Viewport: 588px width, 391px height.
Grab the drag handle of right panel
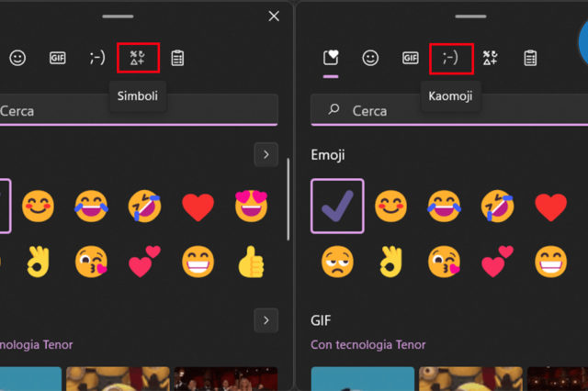pyautogui.click(x=470, y=17)
